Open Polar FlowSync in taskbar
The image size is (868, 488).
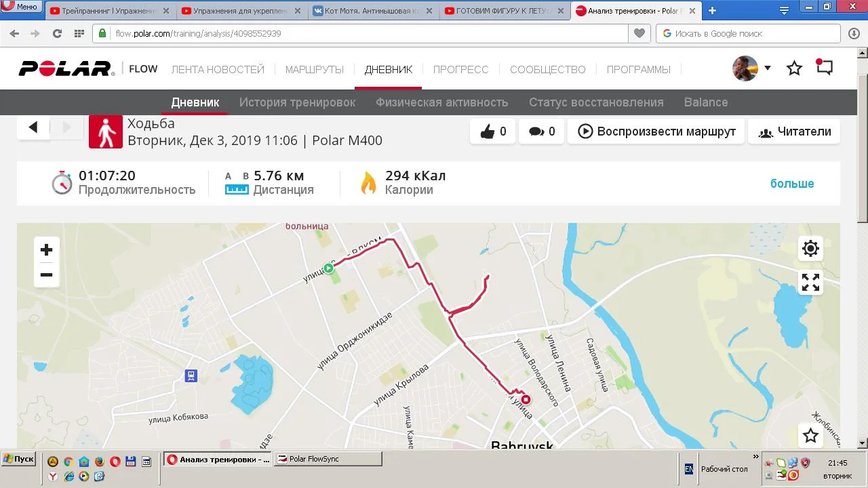tap(329, 459)
